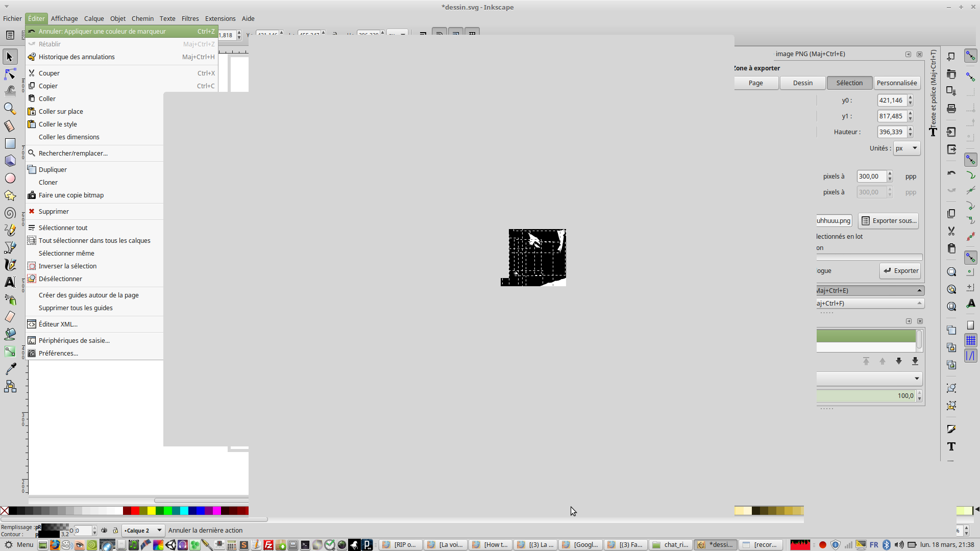Click Dupliquer in the Éditer menu
The image size is (980, 551).
click(53, 170)
